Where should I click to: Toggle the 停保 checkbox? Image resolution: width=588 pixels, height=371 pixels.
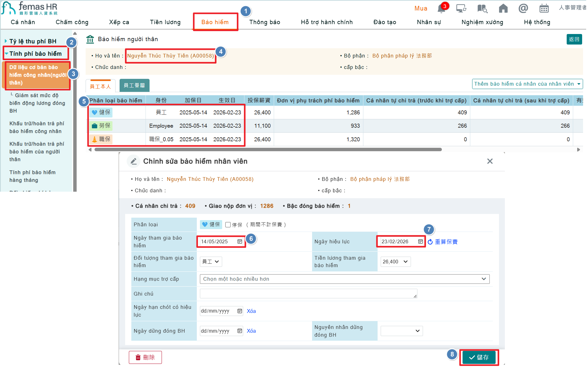tap(228, 225)
